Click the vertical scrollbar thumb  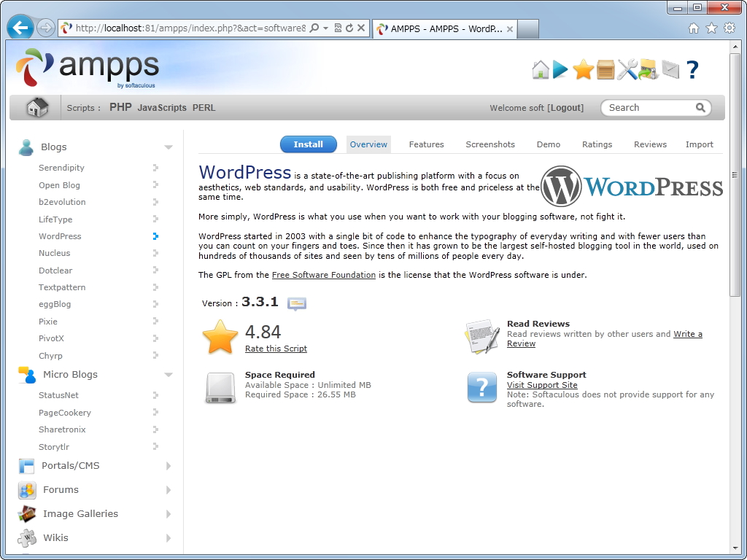pyautogui.click(x=735, y=174)
